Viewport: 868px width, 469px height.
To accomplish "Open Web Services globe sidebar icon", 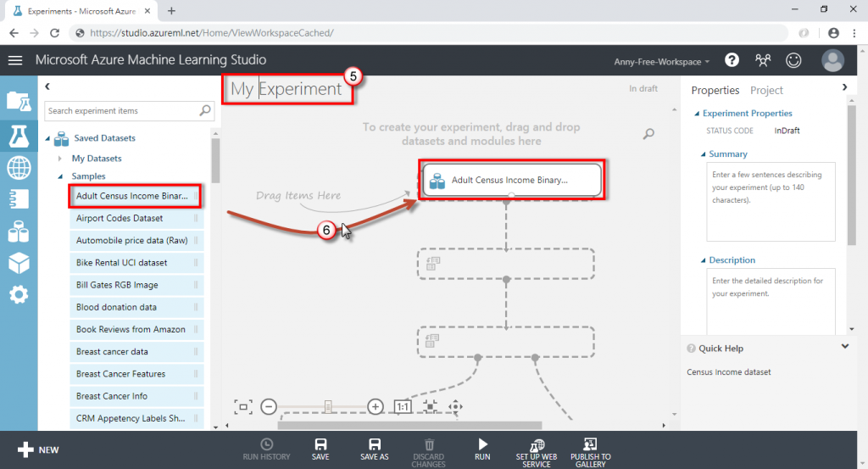I will [19, 168].
